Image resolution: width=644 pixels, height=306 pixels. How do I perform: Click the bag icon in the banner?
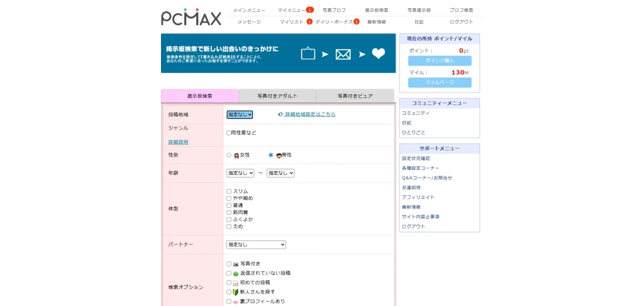point(308,54)
